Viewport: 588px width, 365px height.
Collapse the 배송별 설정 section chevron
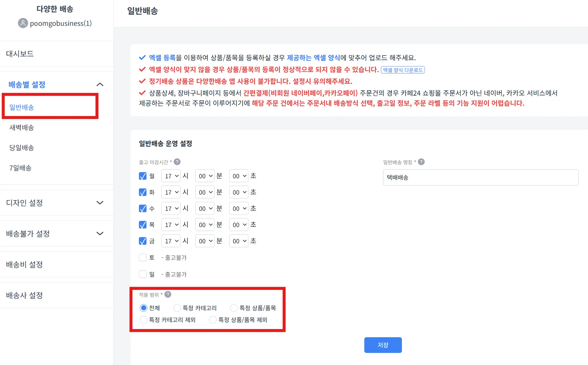pyautogui.click(x=100, y=84)
